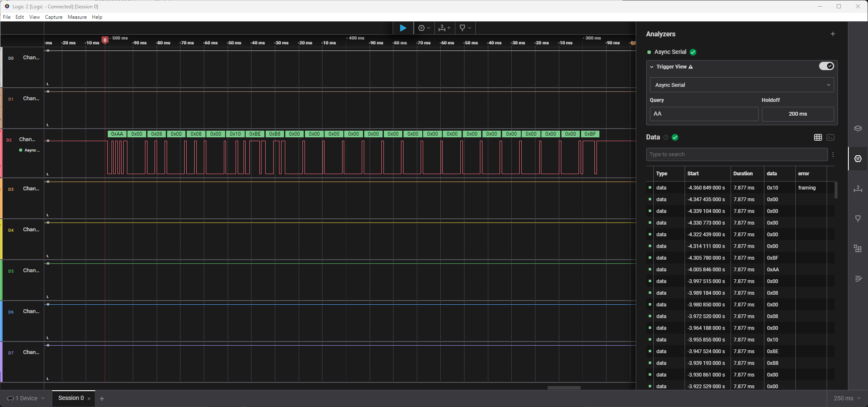Open the data table options three-dot menu
Screen dimensions: 868x407
click(833, 154)
